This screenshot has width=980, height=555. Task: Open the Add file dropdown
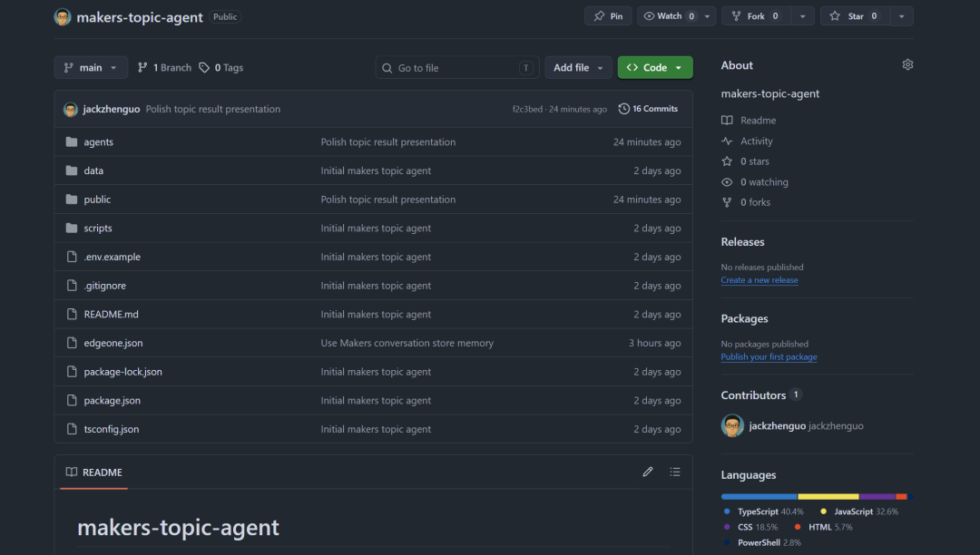tap(578, 67)
